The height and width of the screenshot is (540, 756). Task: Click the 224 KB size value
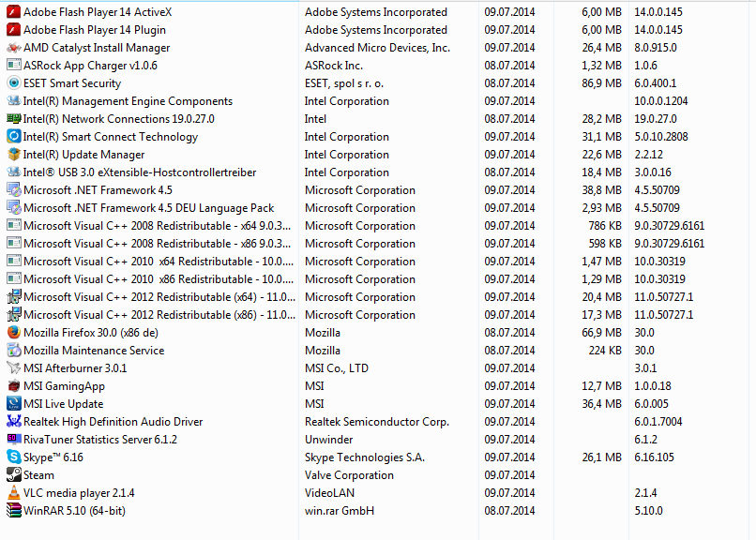(x=605, y=351)
